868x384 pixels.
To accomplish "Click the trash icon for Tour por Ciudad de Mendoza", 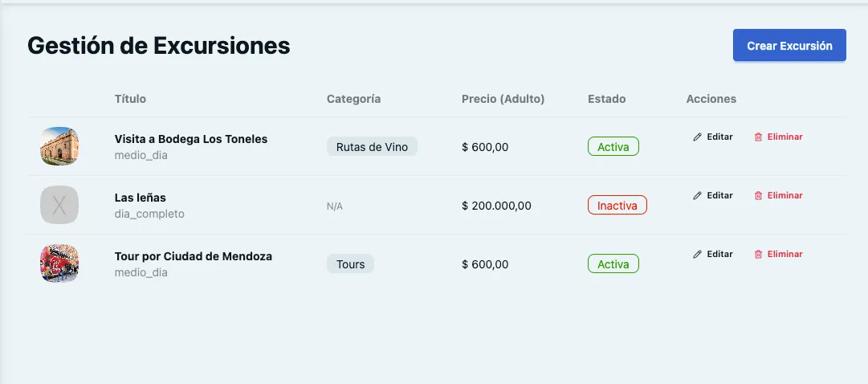I will (x=758, y=255).
